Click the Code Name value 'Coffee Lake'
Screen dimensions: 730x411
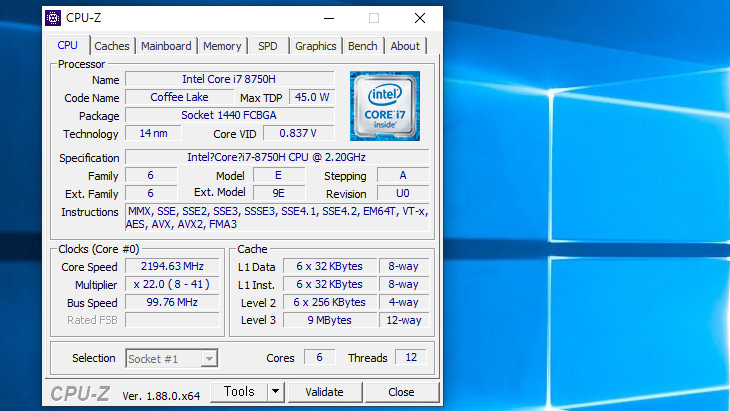180,97
